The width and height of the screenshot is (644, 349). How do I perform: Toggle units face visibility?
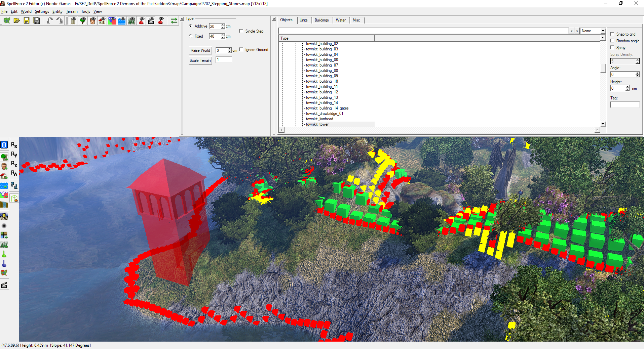coord(92,21)
